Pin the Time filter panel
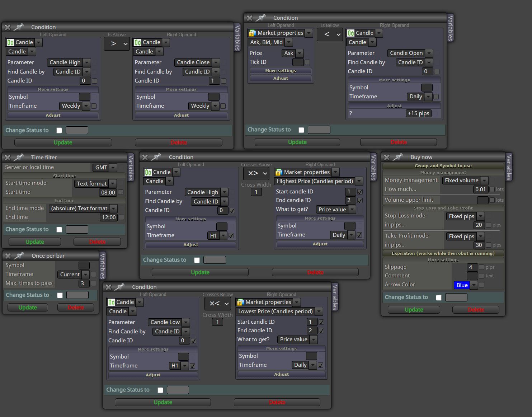The width and height of the screenshot is (532, 417). tap(19, 157)
